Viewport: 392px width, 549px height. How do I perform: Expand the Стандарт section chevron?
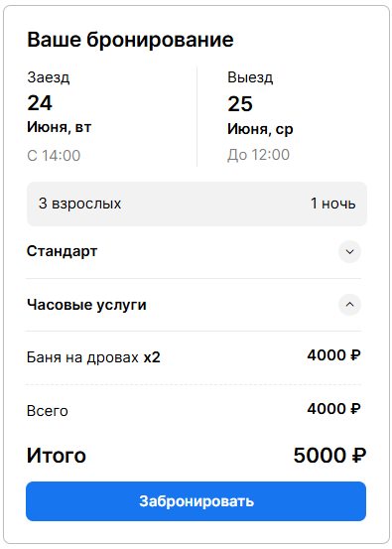[x=349, y=251]
